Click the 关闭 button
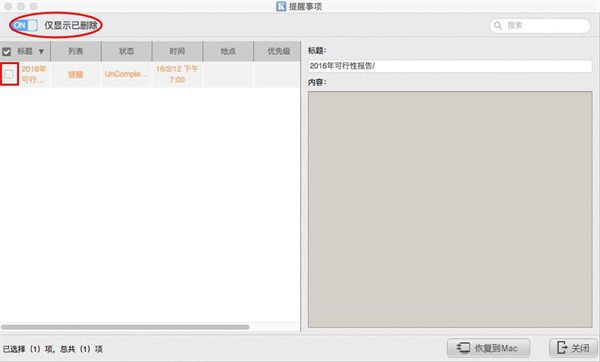The height and width of the screenshot is (362, 600). click(573, 348)
